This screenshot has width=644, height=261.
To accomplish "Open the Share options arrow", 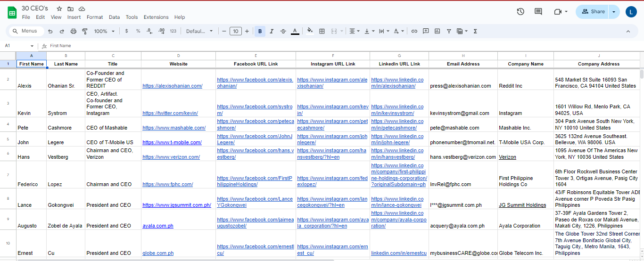I will pos(614,12).
